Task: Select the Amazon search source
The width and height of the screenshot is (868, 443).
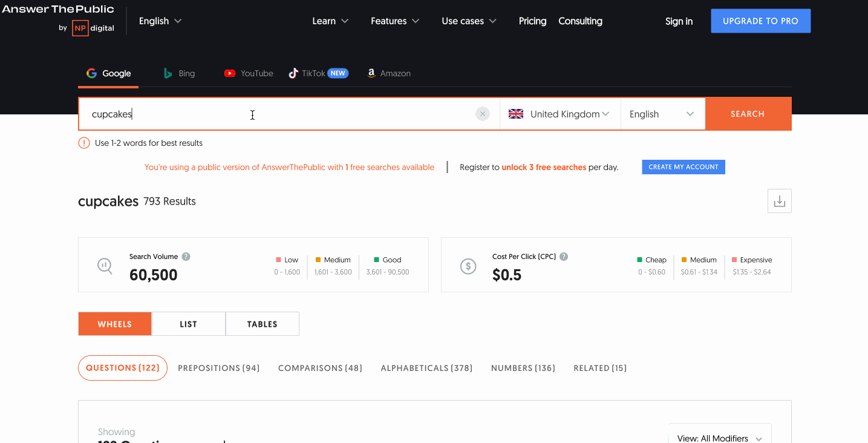Action: 389,73
